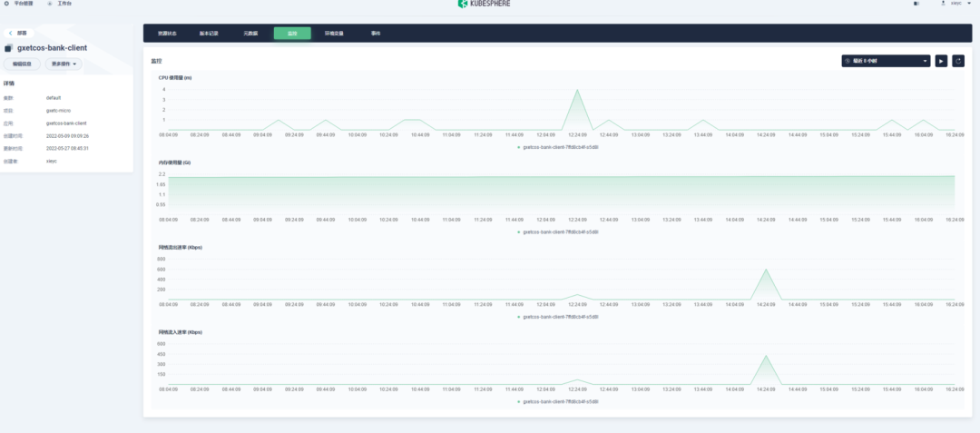
Task: Expand the xieyc user account menu arrow
Action: click(x=969, y=4)
